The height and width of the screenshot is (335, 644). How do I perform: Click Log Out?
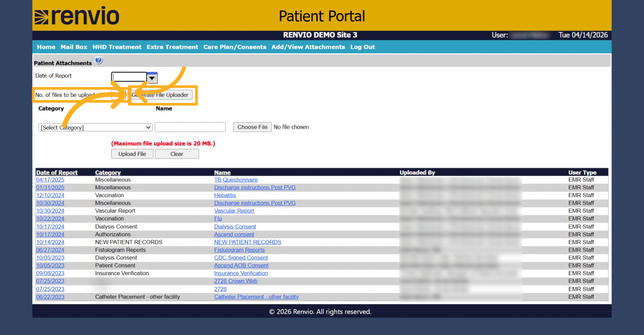pos(363,47)
